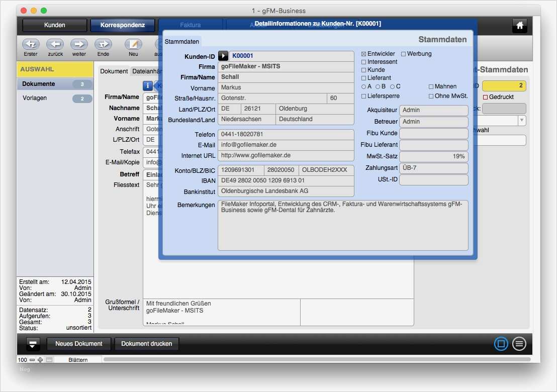Select Vorlagen in Auswahl sidebar
Image resolution: width=557 pixels, height=392 pixels.
pos(55,99)
